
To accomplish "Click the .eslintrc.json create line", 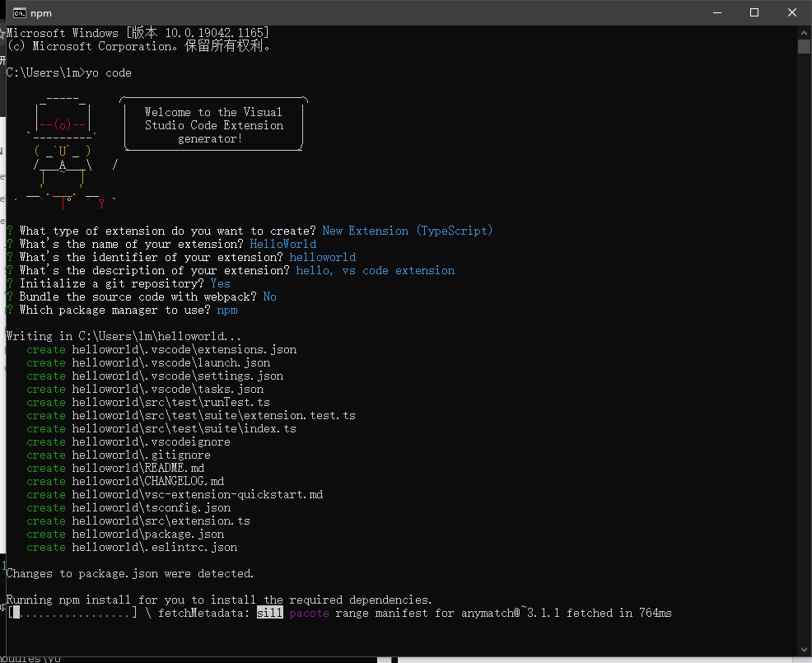I will (x=132, y=548).
